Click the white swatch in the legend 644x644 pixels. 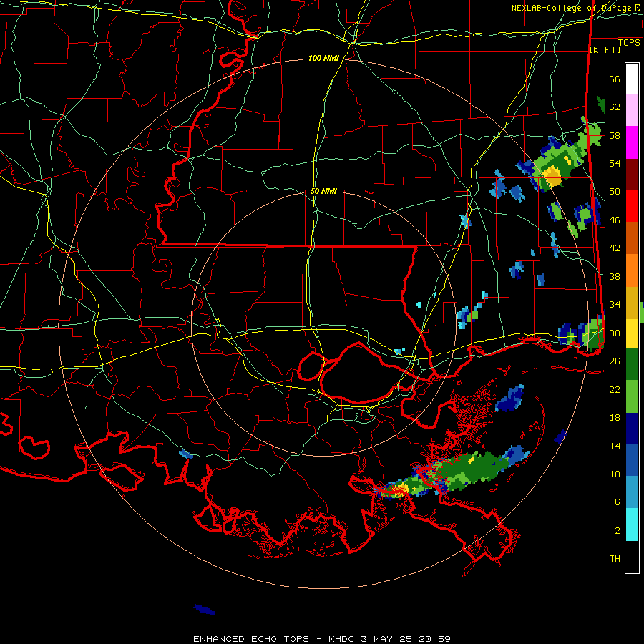tap(632, 79)
